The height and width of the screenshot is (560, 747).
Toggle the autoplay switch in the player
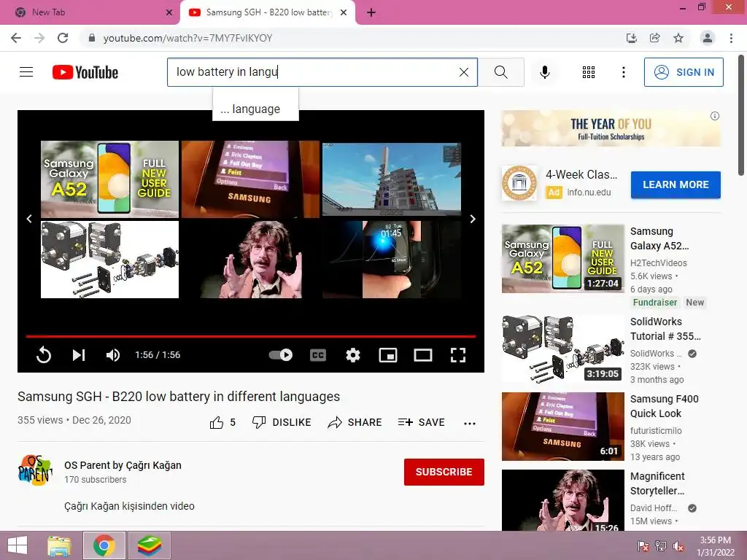coord(281,355)
